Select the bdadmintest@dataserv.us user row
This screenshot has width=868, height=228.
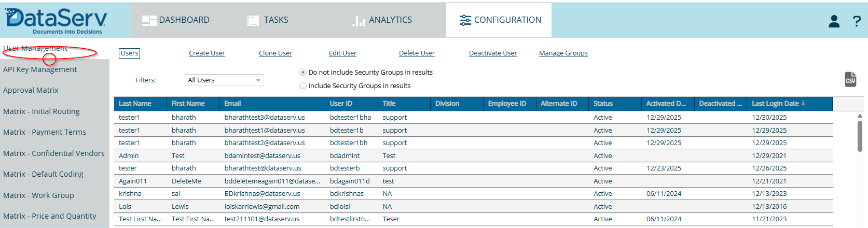click(x=262, y=156)
